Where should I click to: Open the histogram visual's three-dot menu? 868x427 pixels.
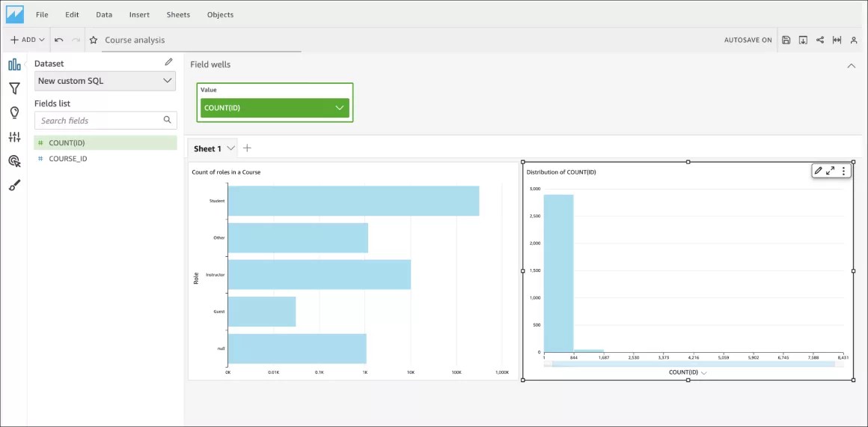coord(843,171)
